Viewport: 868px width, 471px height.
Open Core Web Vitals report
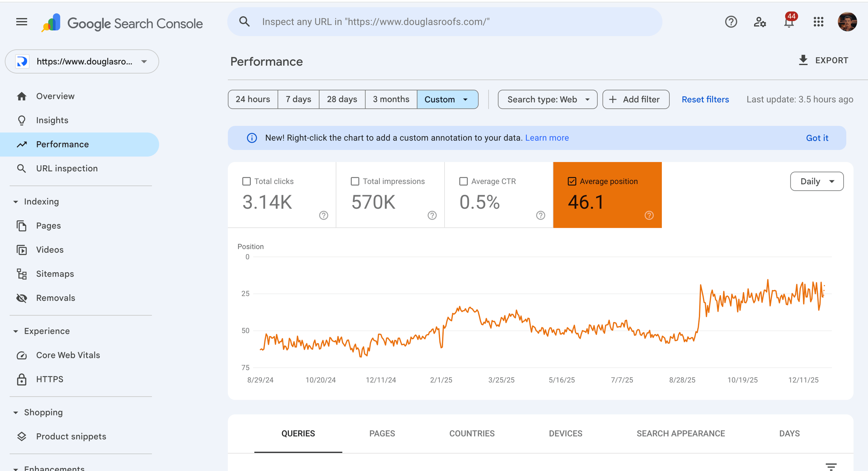(68, 355)
